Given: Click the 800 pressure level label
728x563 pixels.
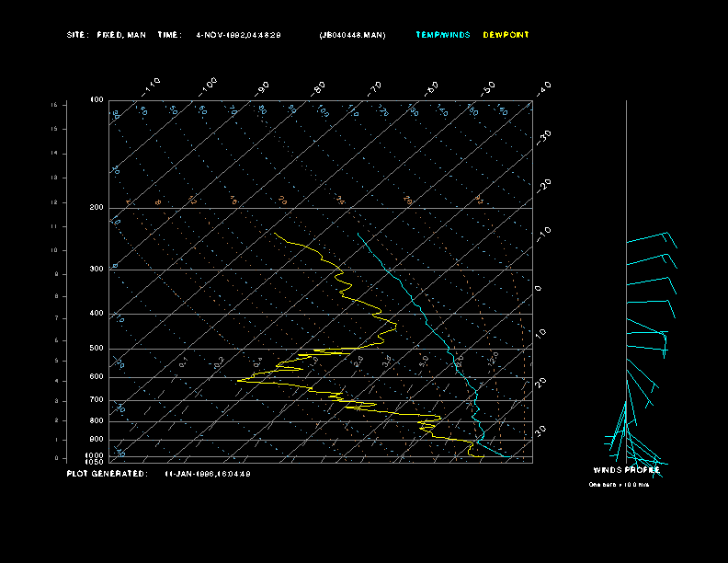Looking at the screenshot, I should [97, 420].
